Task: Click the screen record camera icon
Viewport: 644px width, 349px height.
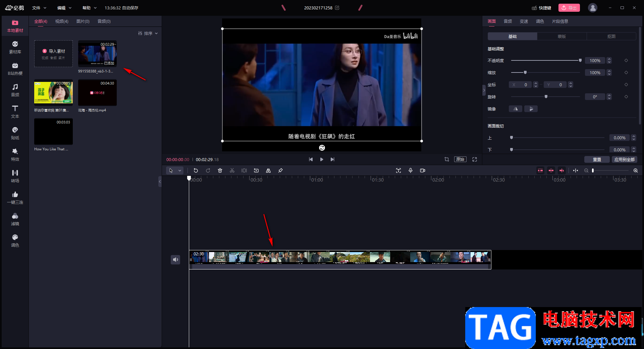Action: (x=423, y=170)
